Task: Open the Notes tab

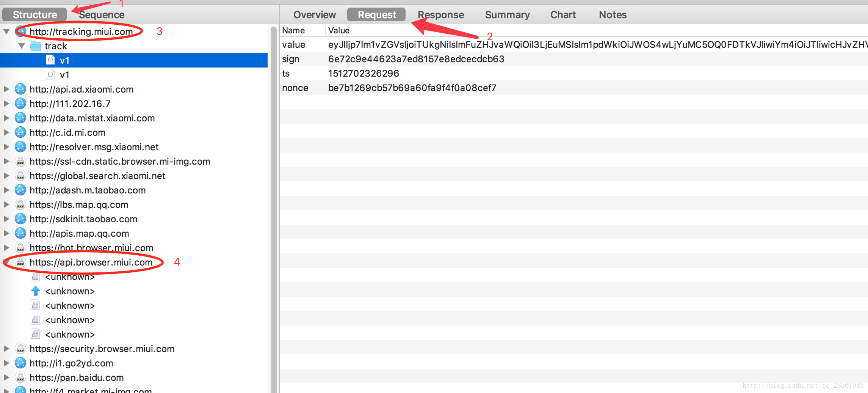Action: tap(613, 15)
